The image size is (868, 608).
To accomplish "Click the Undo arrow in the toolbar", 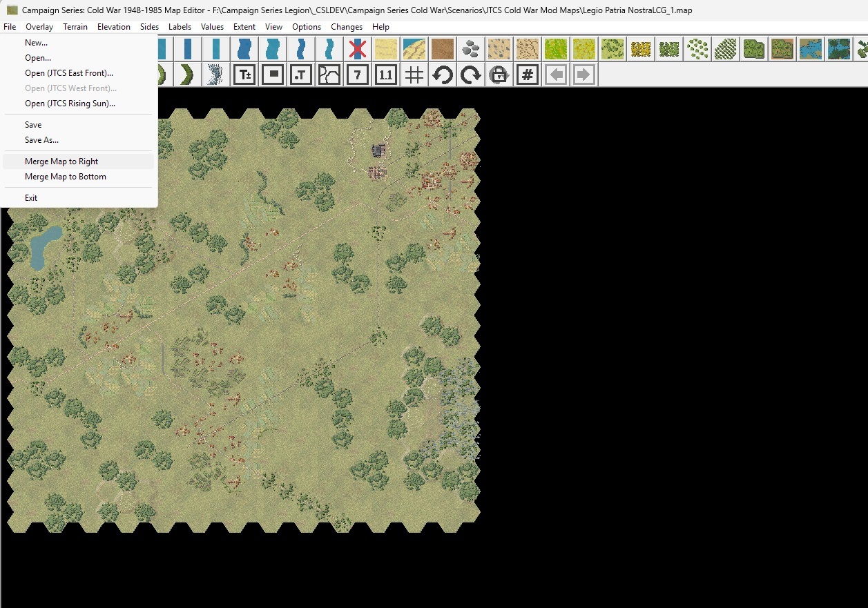I will point(442,75).
